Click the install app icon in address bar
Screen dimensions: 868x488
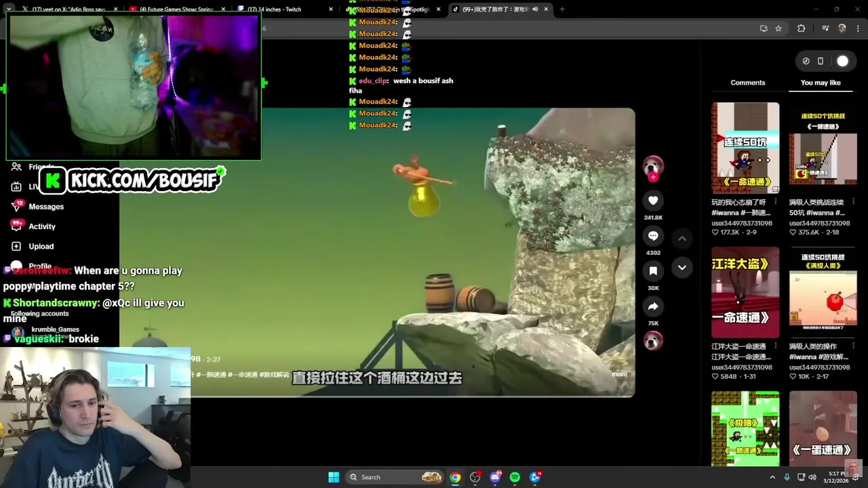764,28
